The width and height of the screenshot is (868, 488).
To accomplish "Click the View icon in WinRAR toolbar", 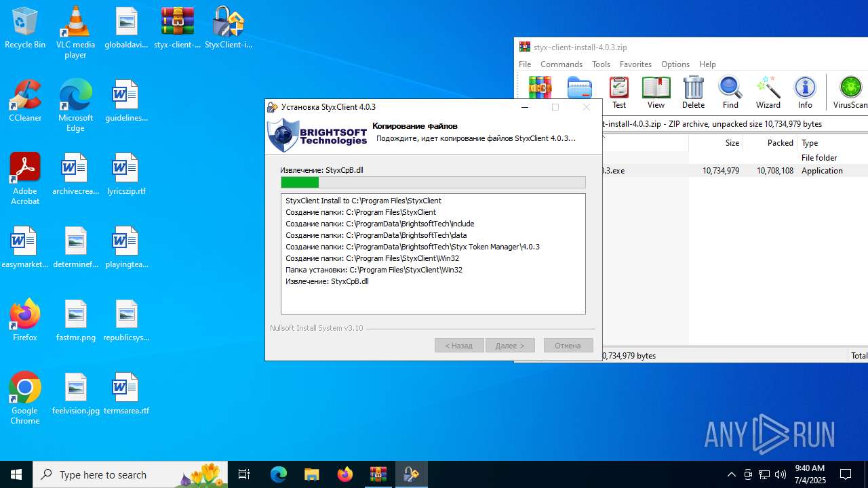I will (x=656, y=93).
